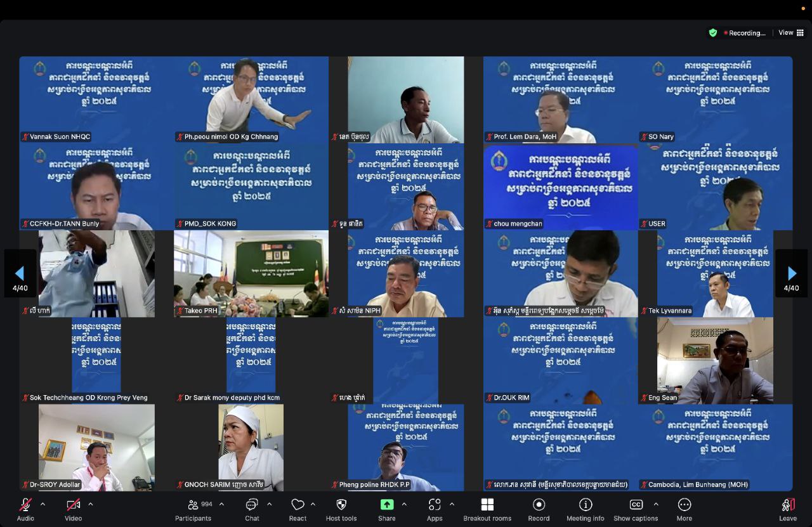
Task: Select Prof. Lem Dara, MoH video tile
Action: pos(561,100)
